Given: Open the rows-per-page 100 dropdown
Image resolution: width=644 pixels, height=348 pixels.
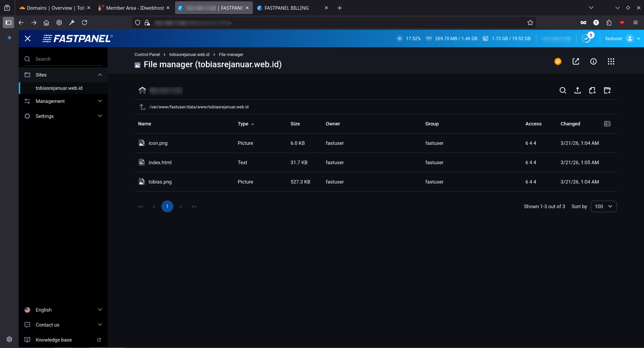Looking at the screenshot, I should pos(604,206).
